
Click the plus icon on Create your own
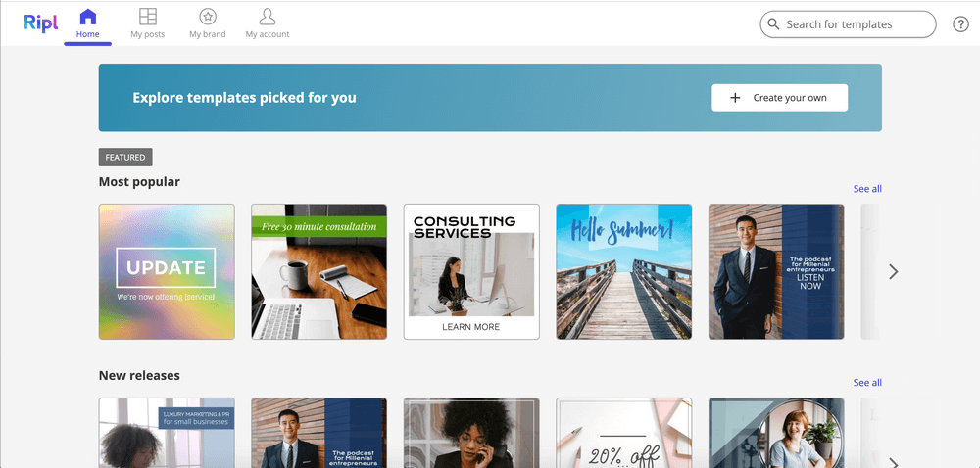tap(736, 97)
